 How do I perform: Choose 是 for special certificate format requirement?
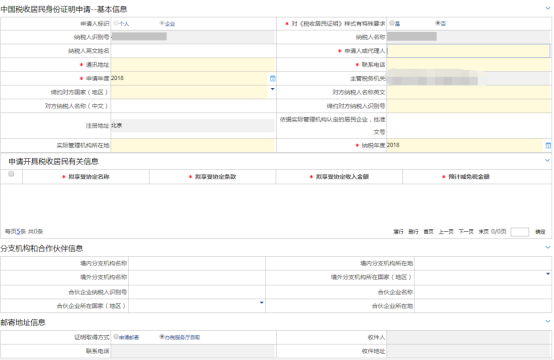(x=391, y=23)
